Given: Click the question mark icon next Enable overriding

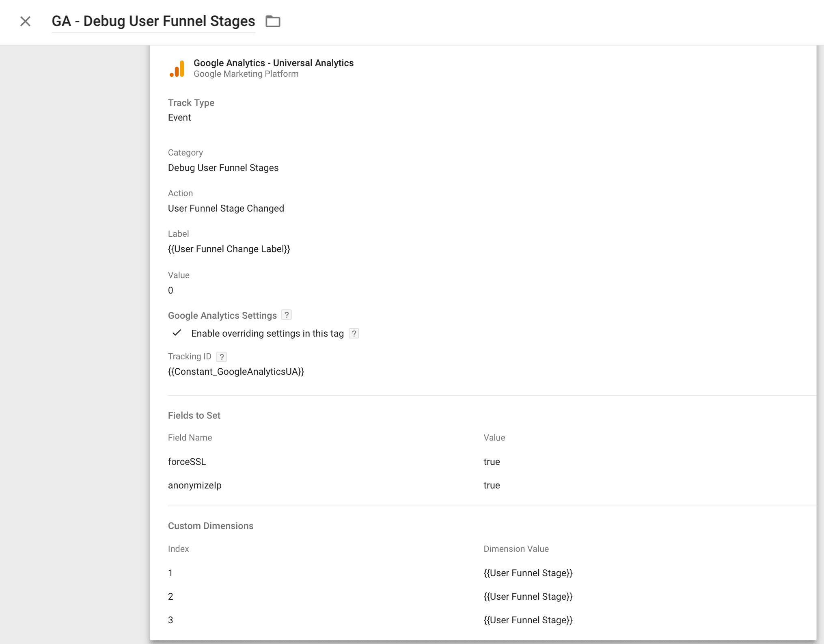Looking at the screenshot, I should click(x=354, y=333).
